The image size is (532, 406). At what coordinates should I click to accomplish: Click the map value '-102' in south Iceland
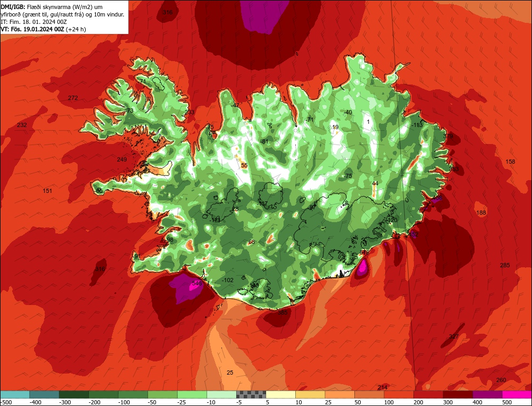[228, 280]
